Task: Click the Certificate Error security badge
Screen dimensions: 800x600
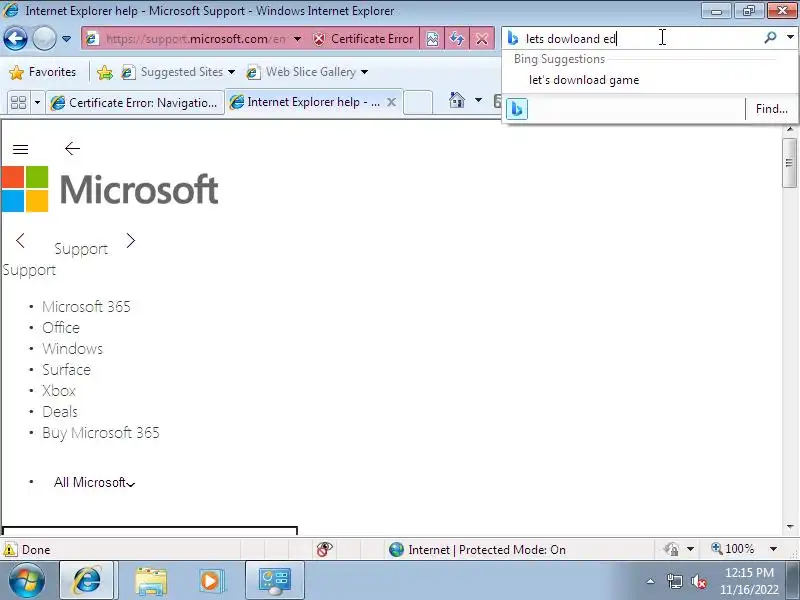Action: [x=363, y=39]
